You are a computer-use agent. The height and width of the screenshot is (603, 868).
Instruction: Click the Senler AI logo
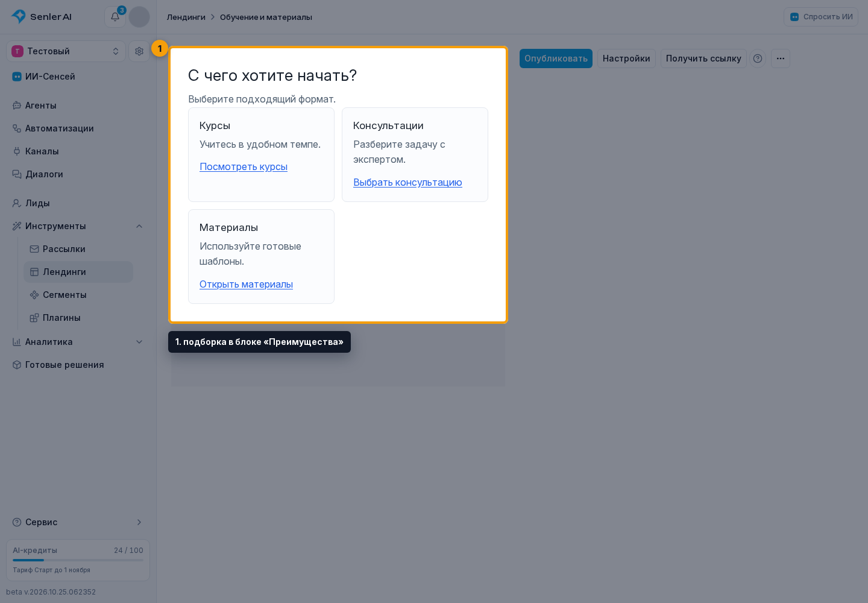[42, 17]
